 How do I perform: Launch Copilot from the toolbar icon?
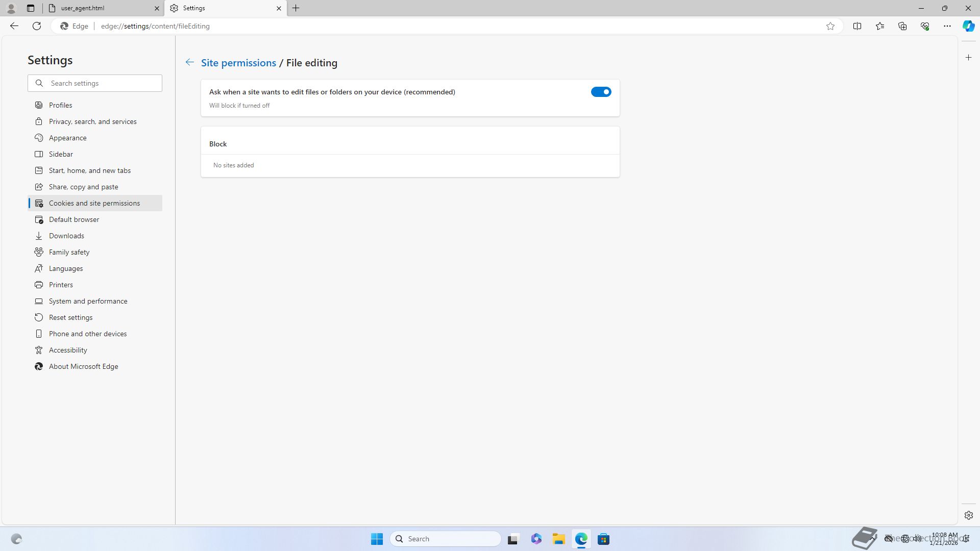[968, 26]
